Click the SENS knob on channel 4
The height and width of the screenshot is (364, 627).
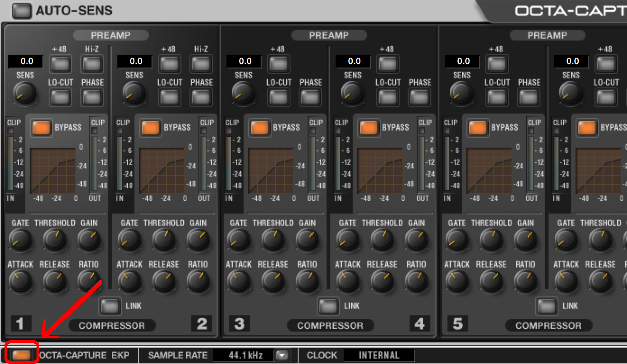click(352, 93)
